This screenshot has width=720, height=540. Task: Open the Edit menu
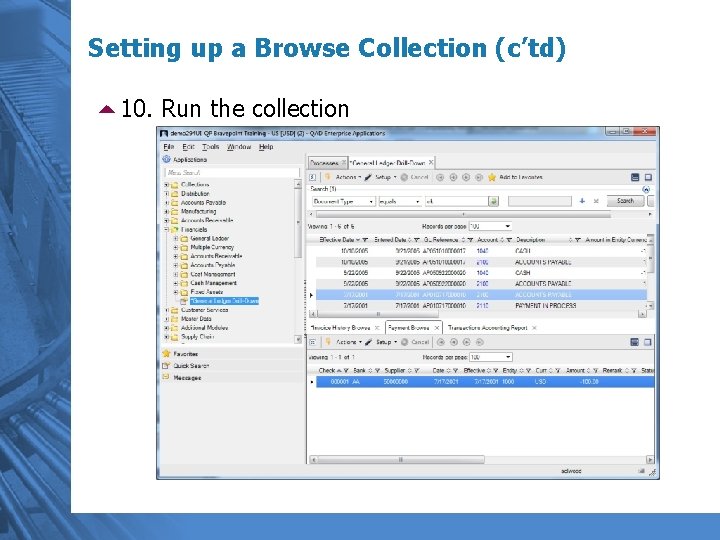[188, 147]
